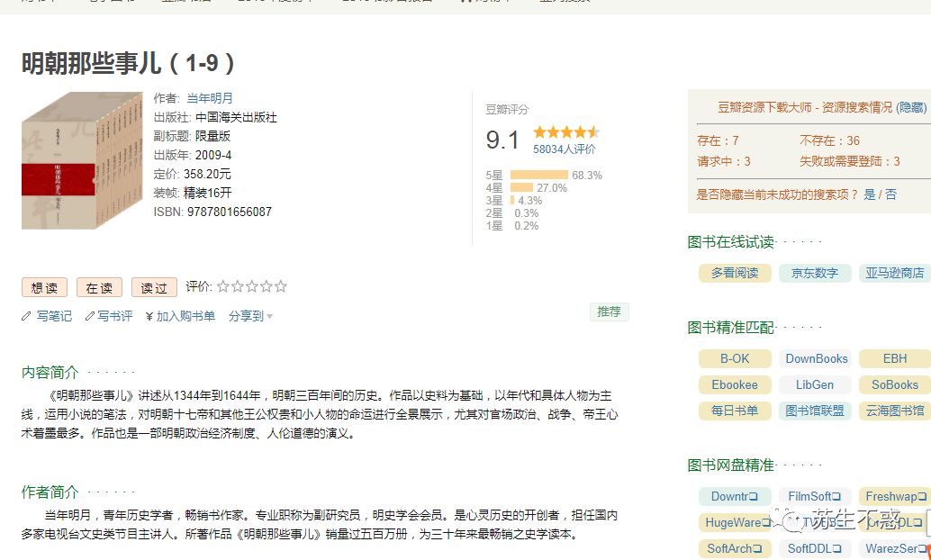Click the 装帧 精装16开 text
The height and width of the screenshot is (560, 931).
pos(193,193)
